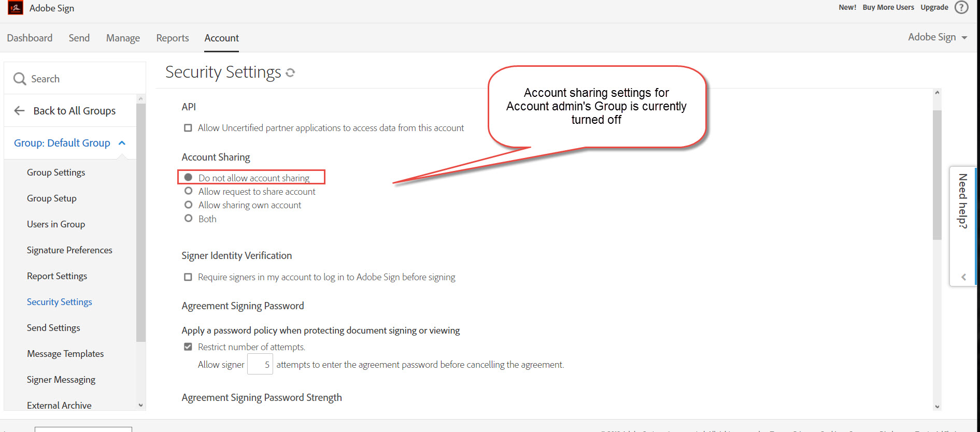Open Signature Preferences in the sidebar
This screenshot has height=432, width=980.
click(69, 250)
